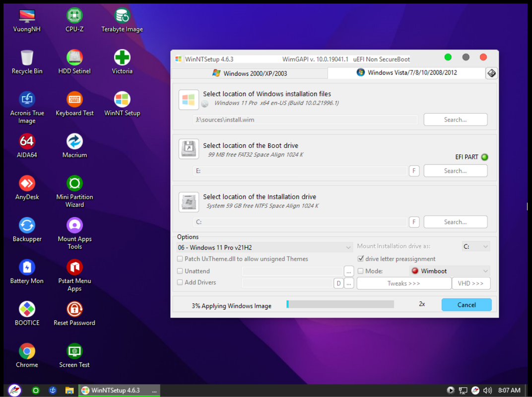Click the install.wim path field
This screenshot has width=532, height=397.
tap(305, 120)
